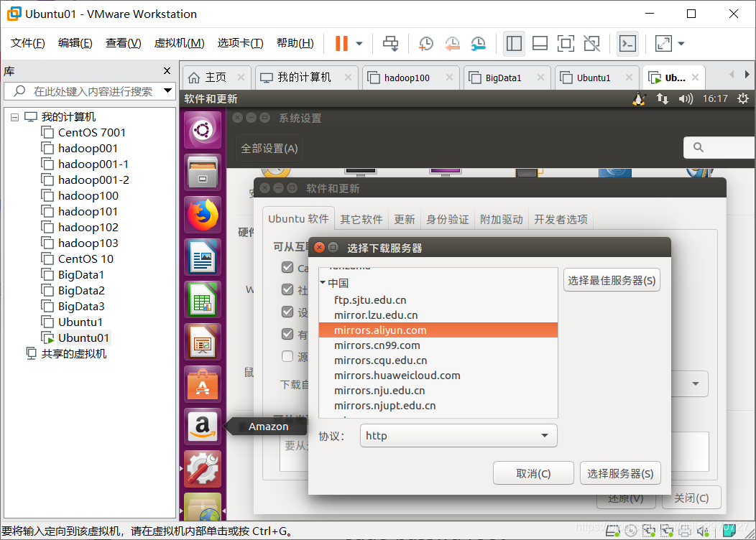Click 选择最佳服务器(S) button
The height and width of the screenshot is (540, 756).
click(x=612, y=280)
